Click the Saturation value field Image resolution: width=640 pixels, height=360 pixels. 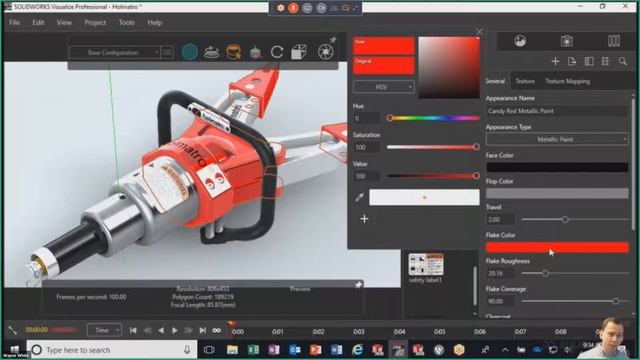(x=366, y=147)
